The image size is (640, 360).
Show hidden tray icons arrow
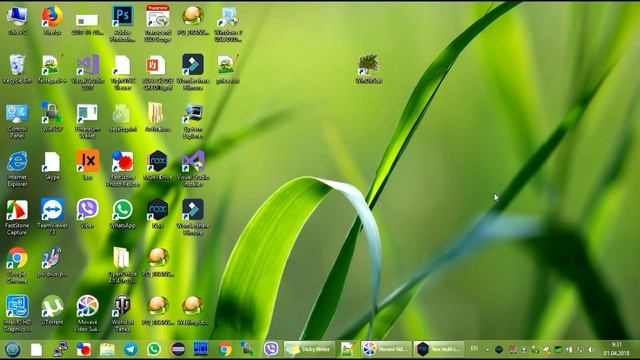coord(487,350)
